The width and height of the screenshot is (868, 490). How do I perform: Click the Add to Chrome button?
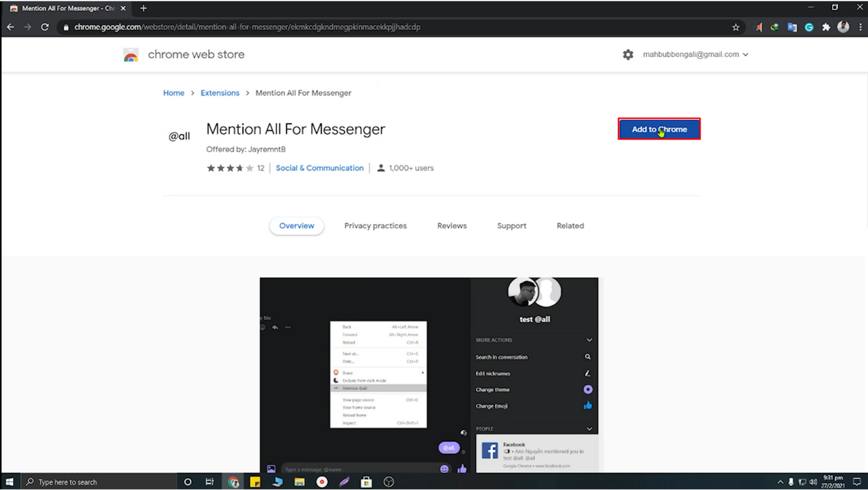(x=659, y=129)
